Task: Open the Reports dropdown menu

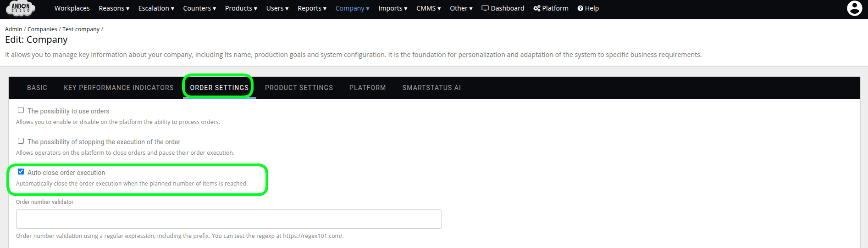Action: tap(312, 8)
